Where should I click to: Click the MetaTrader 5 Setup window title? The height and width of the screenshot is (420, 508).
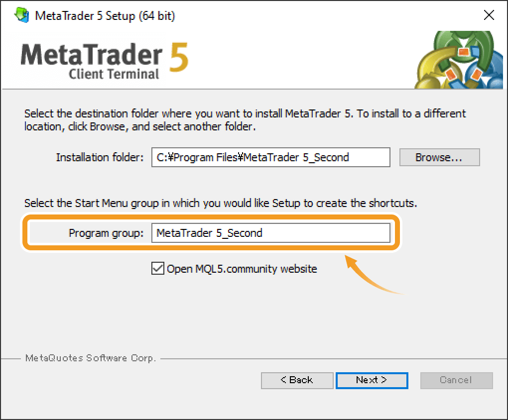tap(105, 16)
